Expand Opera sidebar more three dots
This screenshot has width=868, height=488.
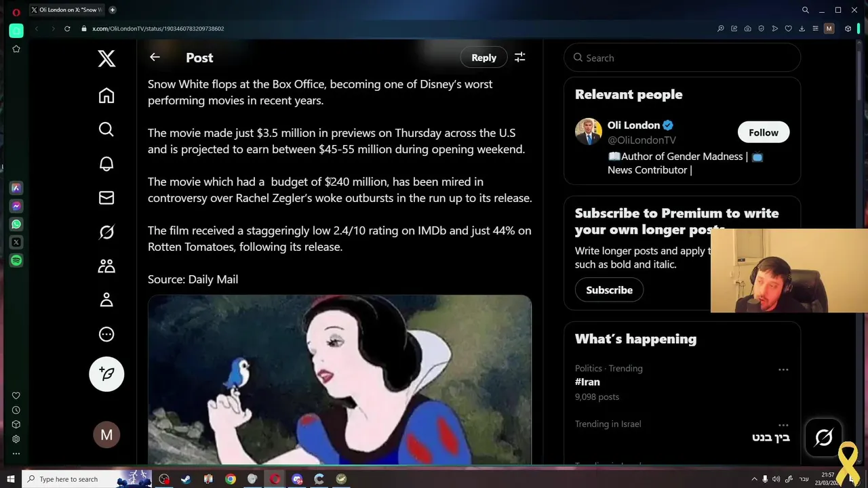pos(16,454)
